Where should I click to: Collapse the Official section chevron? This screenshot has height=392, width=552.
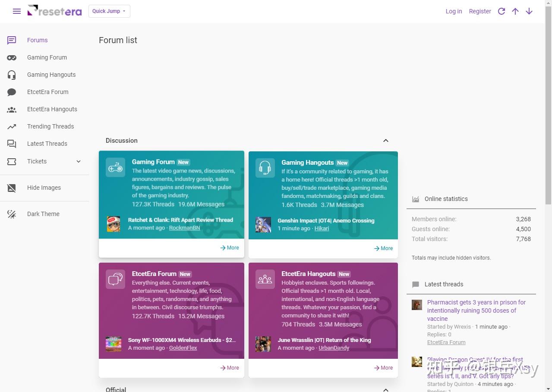[x=385, y=389]
